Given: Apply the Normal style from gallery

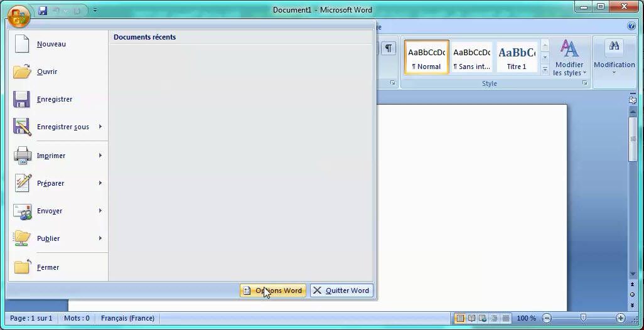Looking at the screenshot, I should tap(426, 57).
